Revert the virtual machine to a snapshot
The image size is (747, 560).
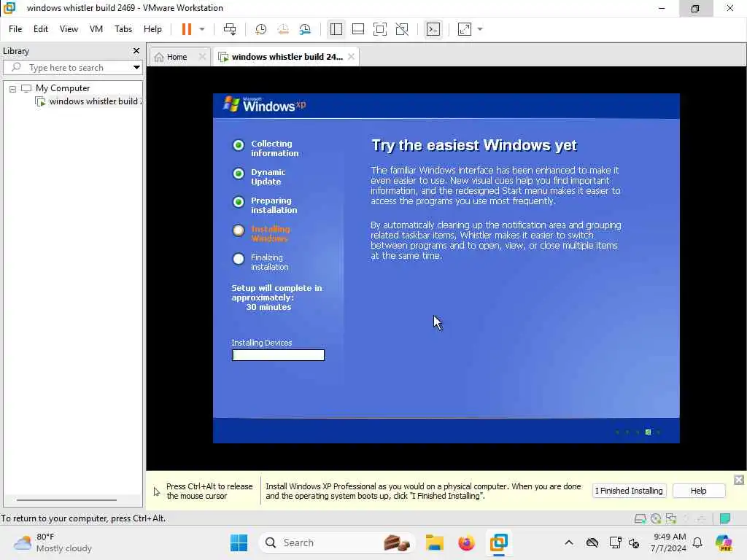point(283,29)
